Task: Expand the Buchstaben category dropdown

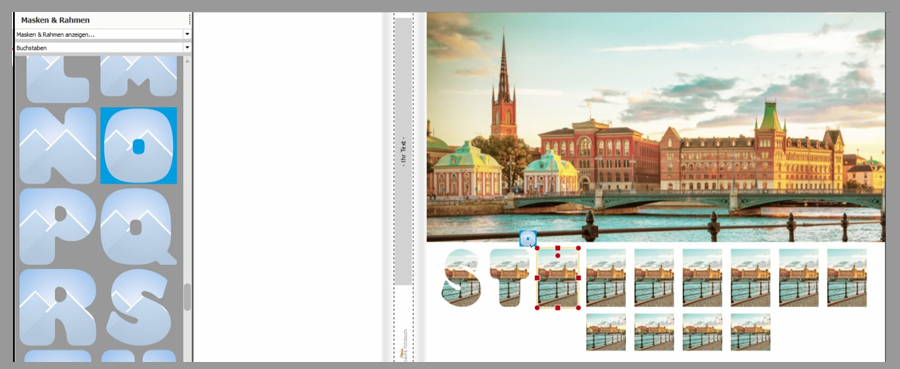Action: tap(102, 48)
